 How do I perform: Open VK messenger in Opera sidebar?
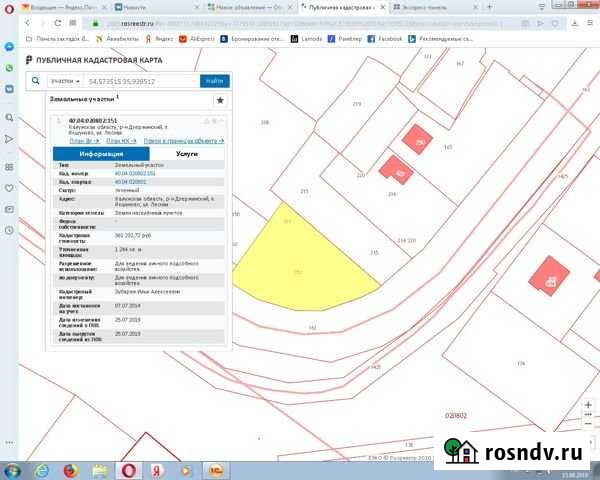[x=8, y=88]
